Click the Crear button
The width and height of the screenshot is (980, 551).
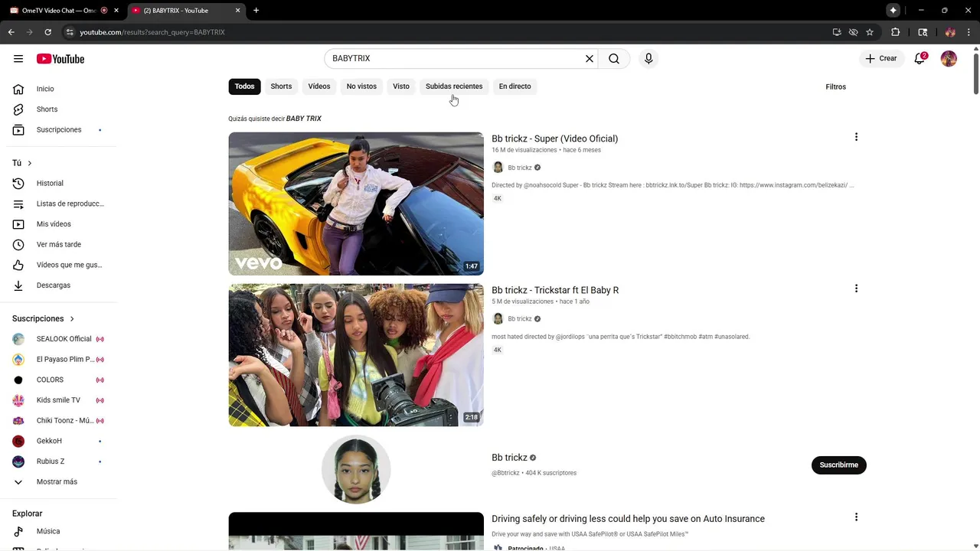(881, 59)
